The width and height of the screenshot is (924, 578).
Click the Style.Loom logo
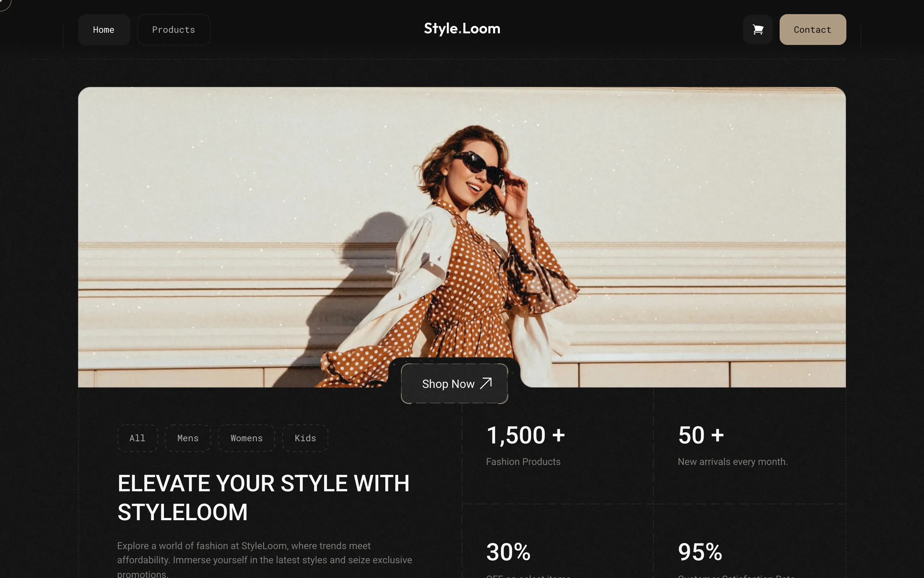(x=462, y=29)
